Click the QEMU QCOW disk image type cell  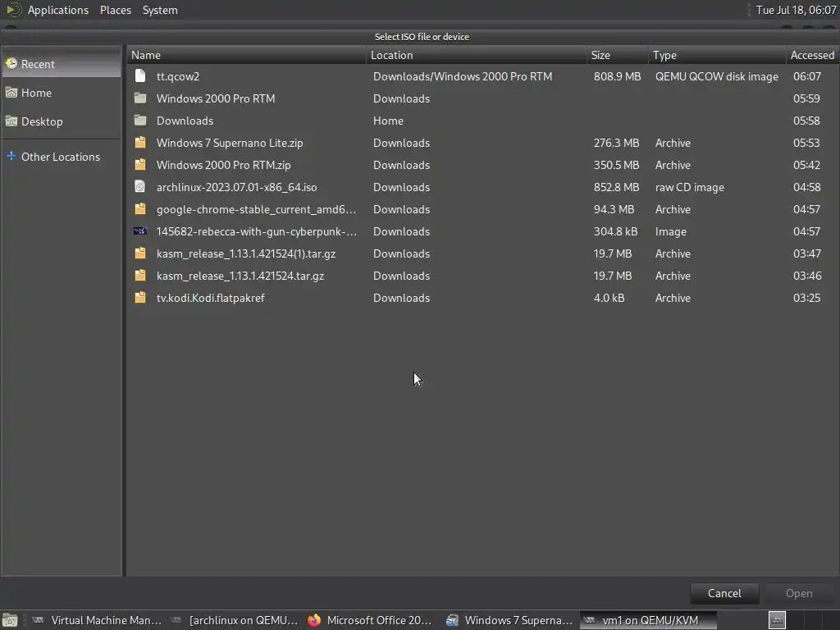(717, 76)
